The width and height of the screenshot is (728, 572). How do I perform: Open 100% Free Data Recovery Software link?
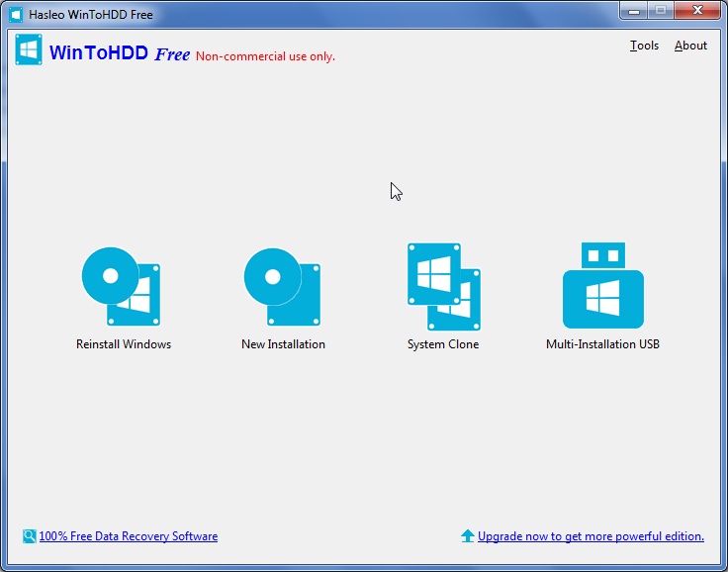[129, 536]
